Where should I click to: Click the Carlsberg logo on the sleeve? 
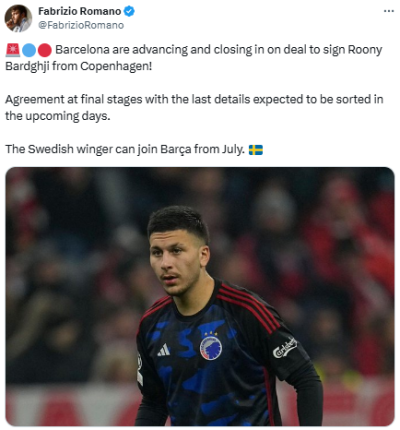pos(285,348)
